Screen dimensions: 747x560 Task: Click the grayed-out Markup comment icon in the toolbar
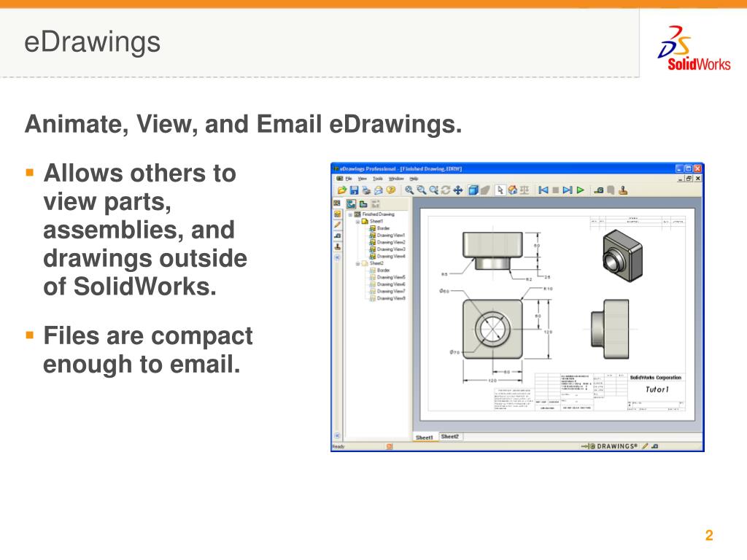coord(611,190)
